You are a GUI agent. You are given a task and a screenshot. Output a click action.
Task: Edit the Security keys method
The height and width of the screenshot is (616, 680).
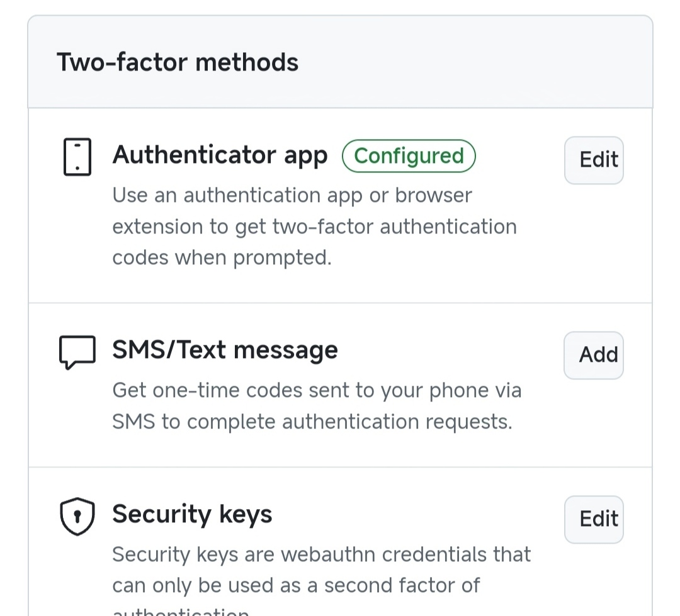coord(594,519)
